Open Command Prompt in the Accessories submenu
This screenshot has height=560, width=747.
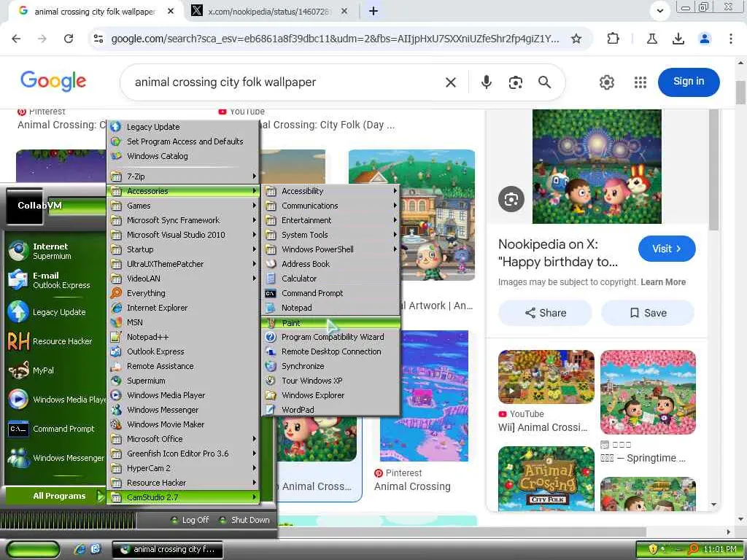click(330, 293)
